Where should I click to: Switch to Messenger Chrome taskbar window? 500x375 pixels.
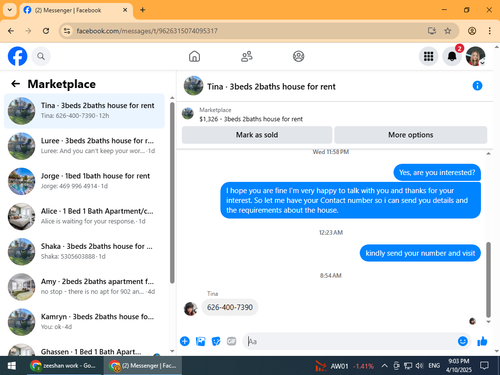click(143, 366)
